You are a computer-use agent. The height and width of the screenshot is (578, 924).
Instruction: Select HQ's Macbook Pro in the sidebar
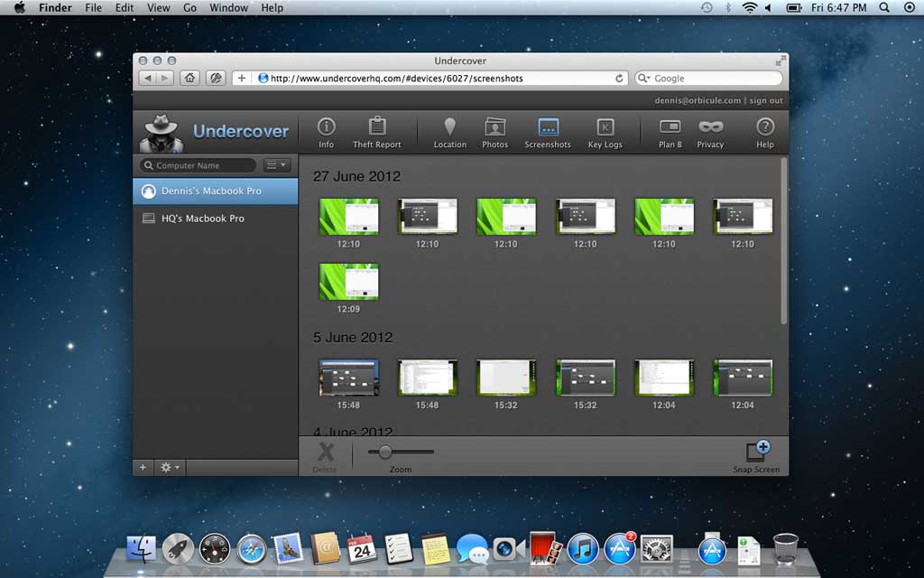pos(216,219)
